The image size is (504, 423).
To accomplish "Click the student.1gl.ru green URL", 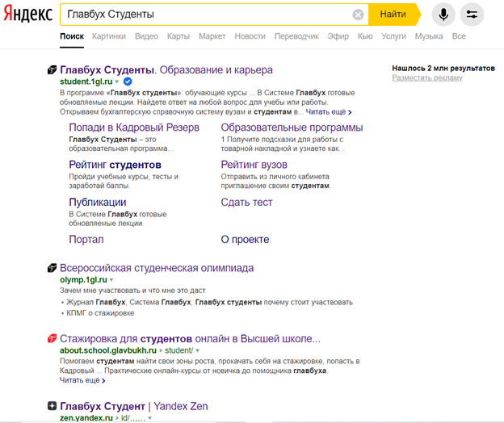I will 86,82.
